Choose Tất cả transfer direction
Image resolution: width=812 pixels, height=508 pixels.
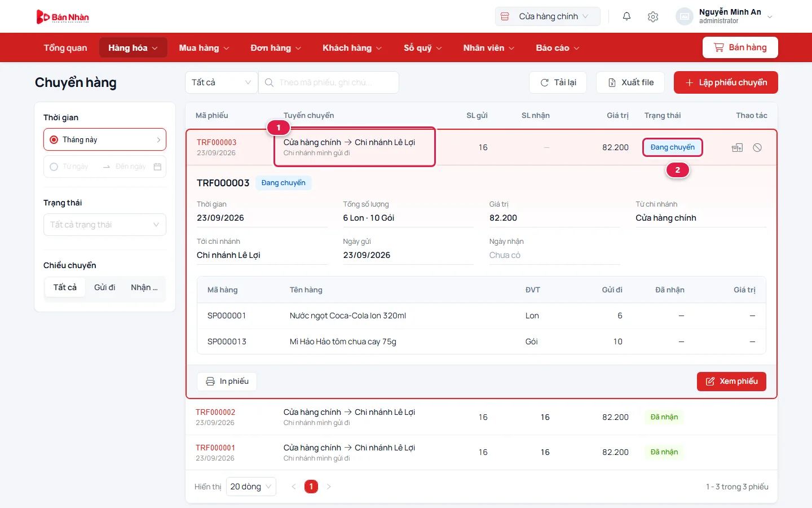point(65,287)
